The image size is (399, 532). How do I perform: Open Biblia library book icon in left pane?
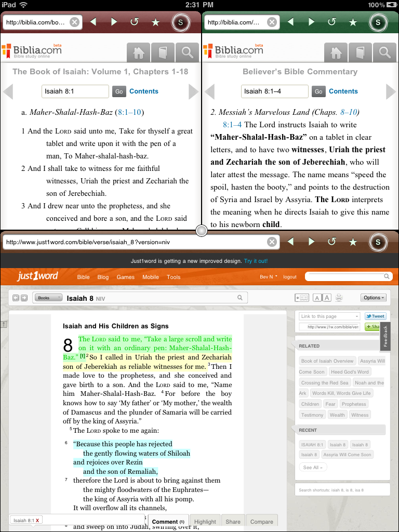(163, 53)
